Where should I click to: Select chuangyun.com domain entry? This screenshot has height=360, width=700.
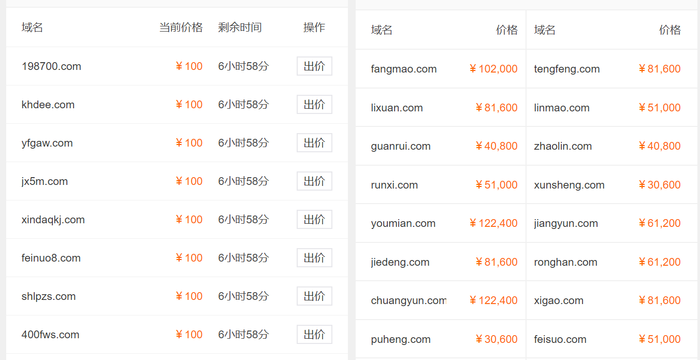pos(408,301)
